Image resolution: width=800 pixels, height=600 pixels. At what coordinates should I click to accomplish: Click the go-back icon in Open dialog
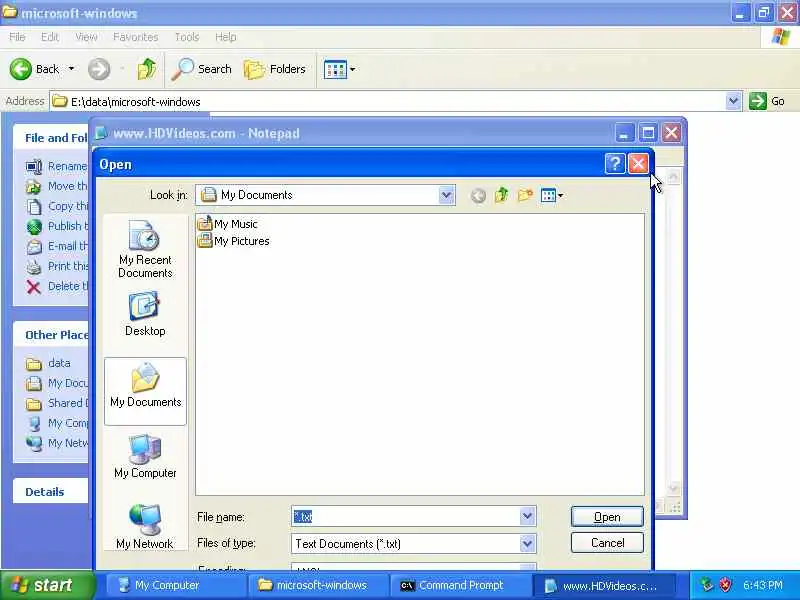[x=478, y=195]
